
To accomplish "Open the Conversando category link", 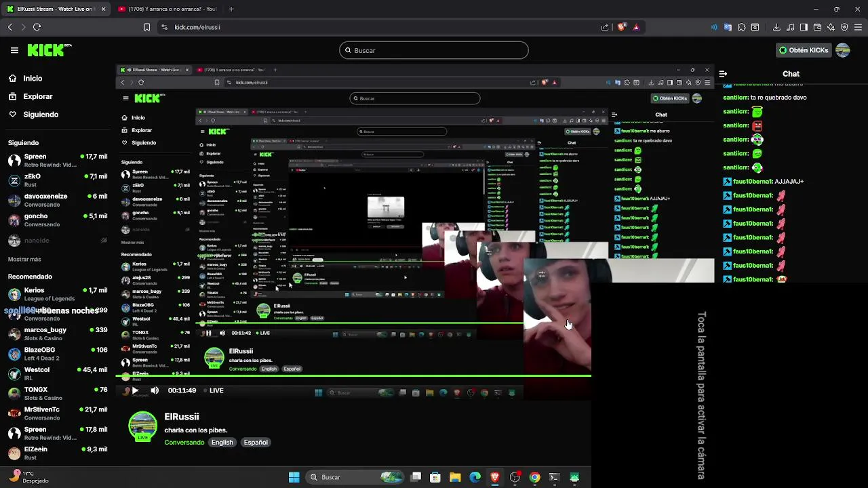I will pyautogui.click(x=184, y=442).
